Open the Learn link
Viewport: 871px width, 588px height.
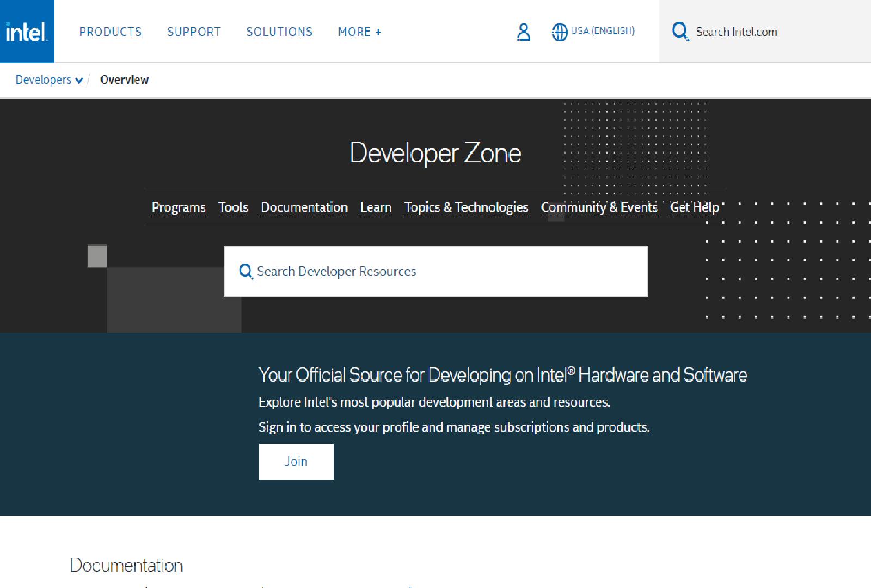click(x=376, y=207)
